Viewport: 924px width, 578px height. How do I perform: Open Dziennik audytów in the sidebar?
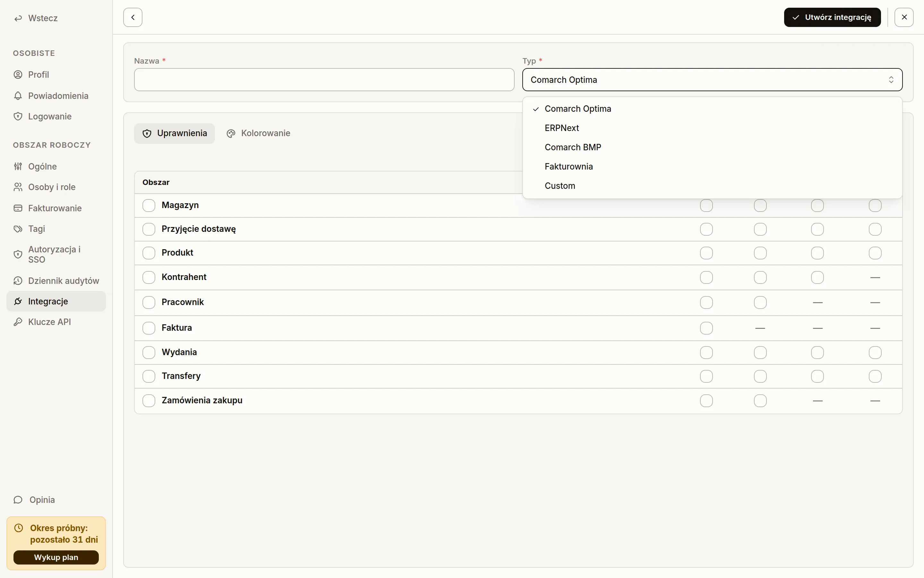(x=56, y=281)
